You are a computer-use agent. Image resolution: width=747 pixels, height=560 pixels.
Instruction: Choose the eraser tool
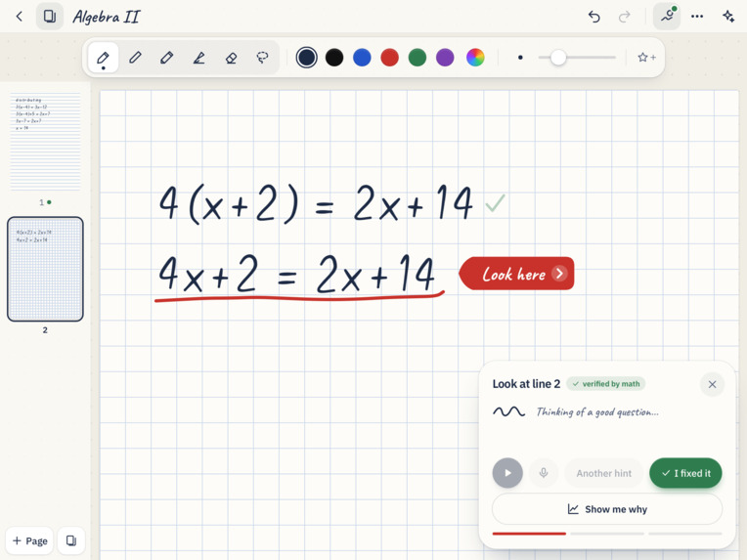pos(231,58)
